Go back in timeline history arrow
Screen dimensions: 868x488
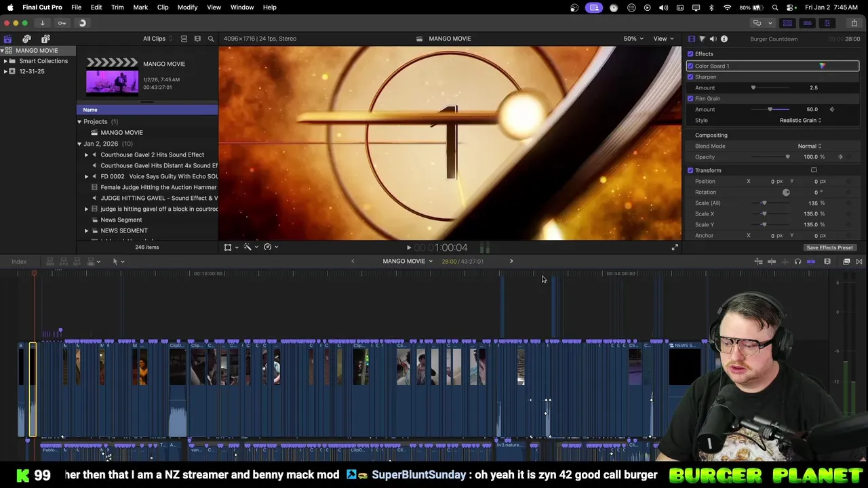tap(353, 261)
